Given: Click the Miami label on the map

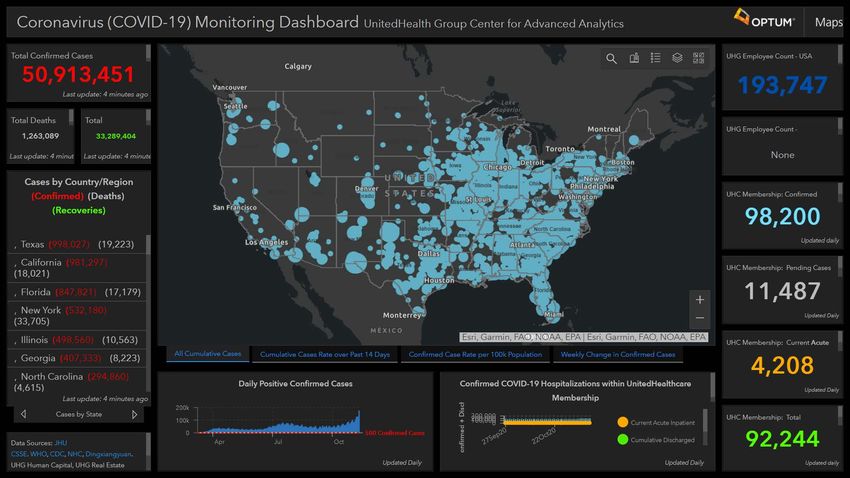Looking at the screenshot, I should 554,314.
